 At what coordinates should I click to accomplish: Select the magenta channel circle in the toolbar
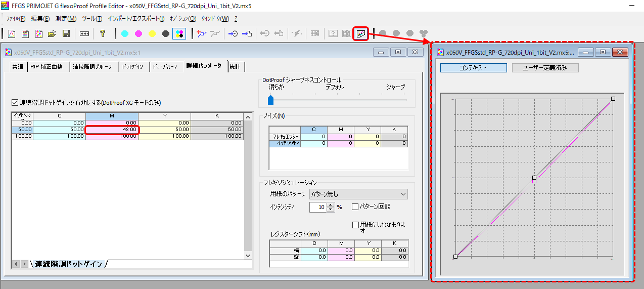(139, 34)
